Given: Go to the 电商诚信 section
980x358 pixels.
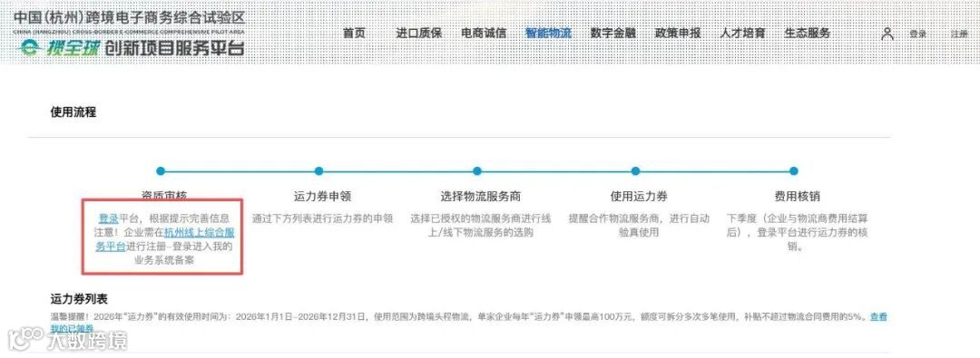Looking at the screenshot, I should (484, 34).
